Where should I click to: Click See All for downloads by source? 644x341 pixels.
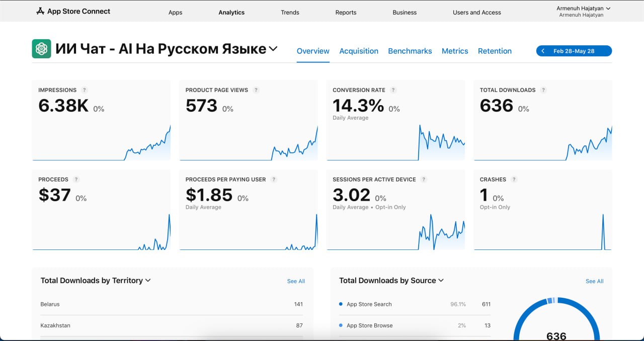(594, 281)
